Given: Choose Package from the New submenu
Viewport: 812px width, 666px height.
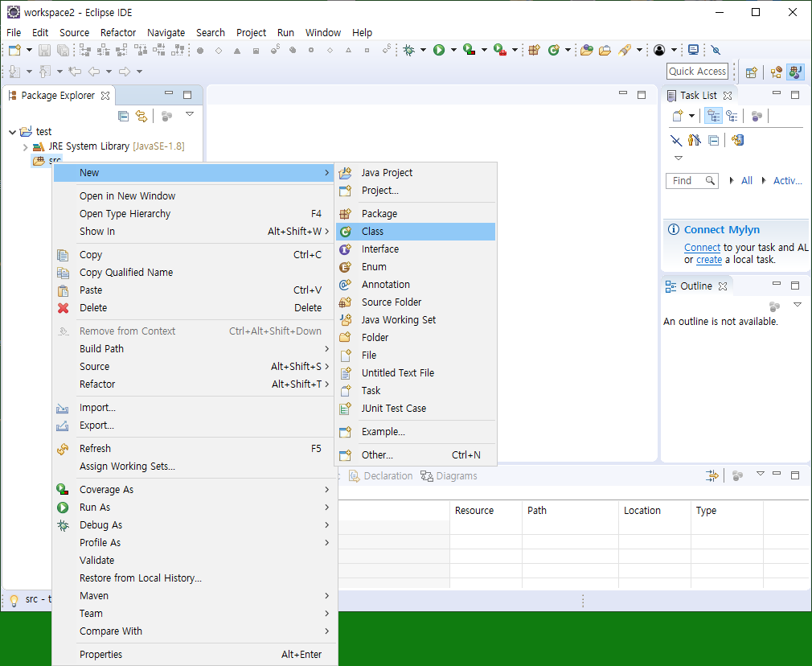Looking at the screenshot, I should tap(416, 213).
